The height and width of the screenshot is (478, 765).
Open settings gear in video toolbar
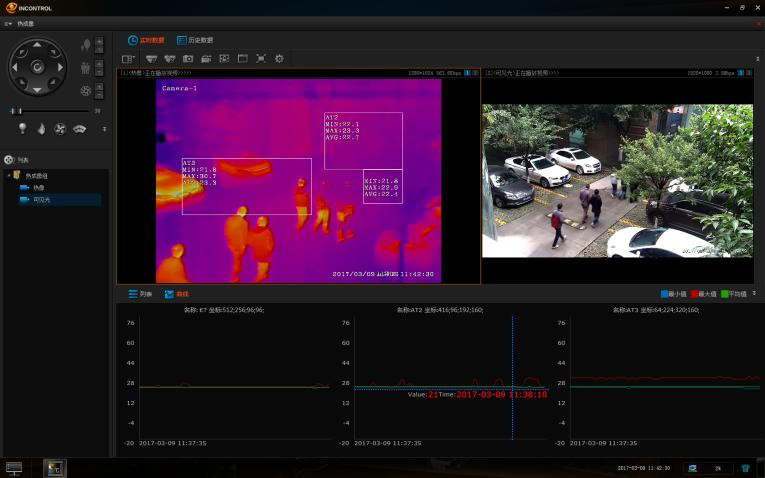coord(279,59)
